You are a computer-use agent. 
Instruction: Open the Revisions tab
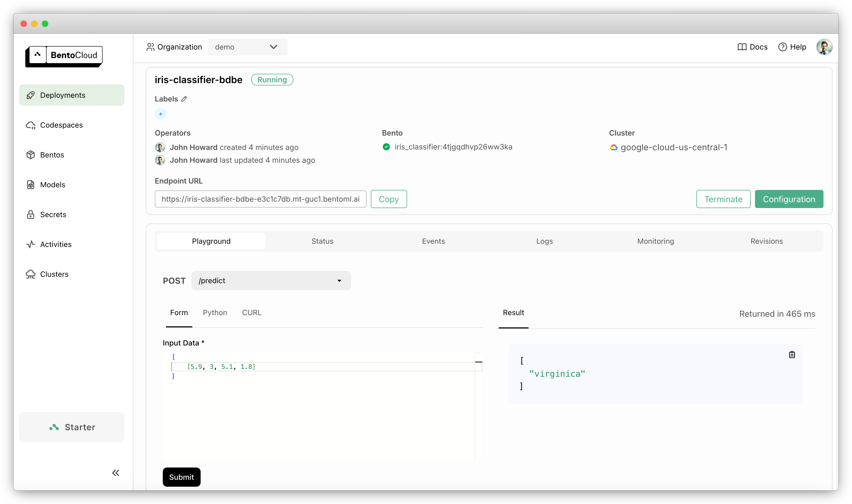[x=766, y=241]
